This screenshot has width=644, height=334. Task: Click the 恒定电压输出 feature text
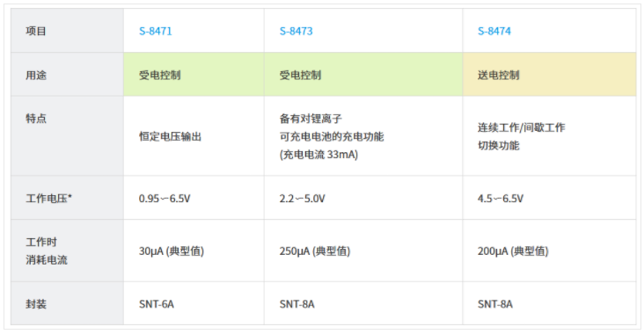tap(170, 136)
